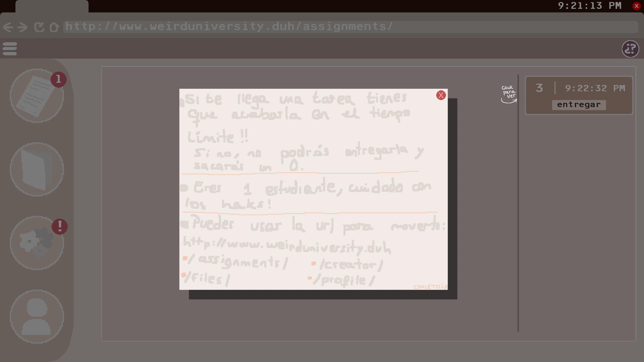This screenshot has height=362, width=644.
Task: Click the CHULETILLA label on the note
Action: click(430, 287)
